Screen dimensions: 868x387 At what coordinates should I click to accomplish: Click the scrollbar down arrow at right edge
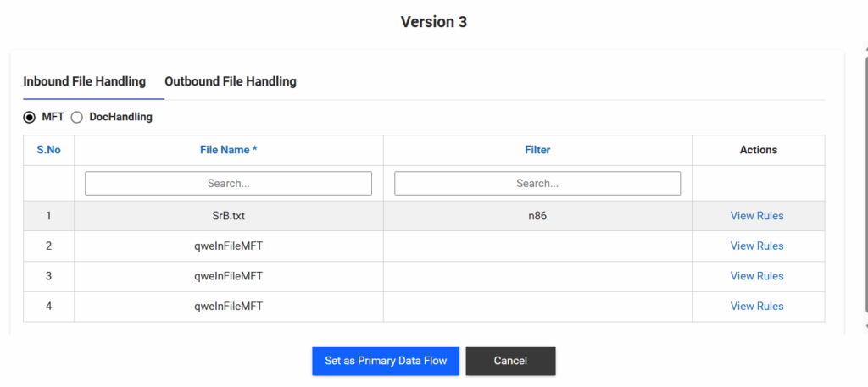tap(865, 326)
